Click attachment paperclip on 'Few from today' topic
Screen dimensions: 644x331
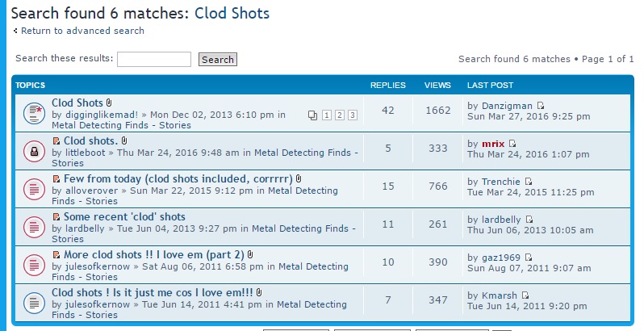click(299, 178)
